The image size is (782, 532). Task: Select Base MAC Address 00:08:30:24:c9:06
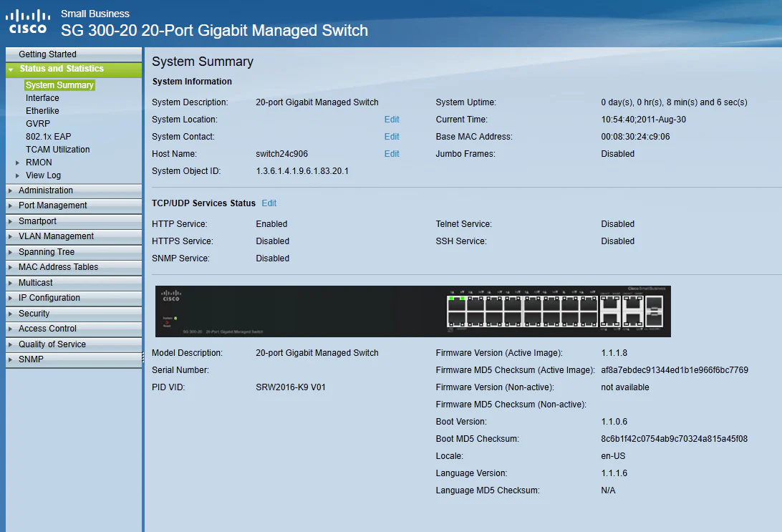[x=635, y=137]
